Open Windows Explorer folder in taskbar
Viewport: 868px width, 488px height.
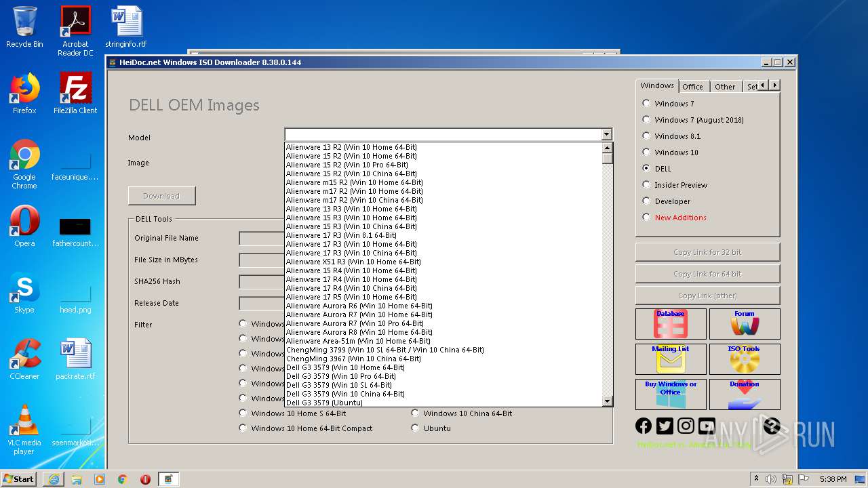pos(77,479)
